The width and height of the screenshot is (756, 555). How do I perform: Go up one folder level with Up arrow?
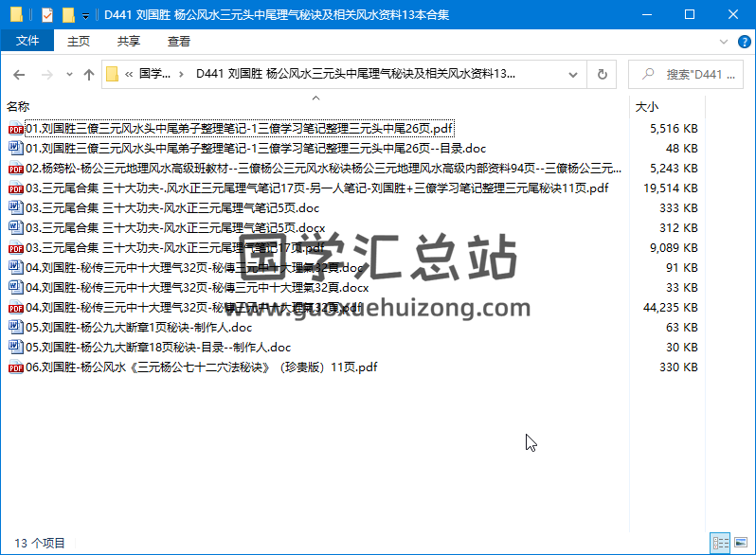click(88, 75)
